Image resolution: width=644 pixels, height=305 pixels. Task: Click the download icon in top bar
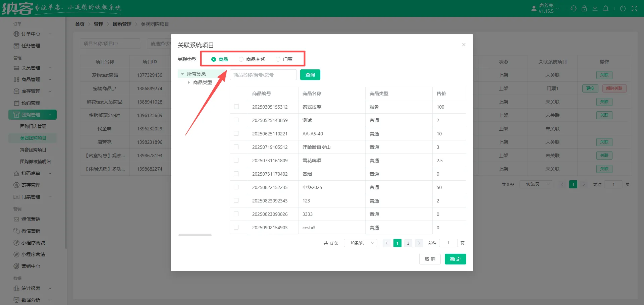tap(595, 8)
